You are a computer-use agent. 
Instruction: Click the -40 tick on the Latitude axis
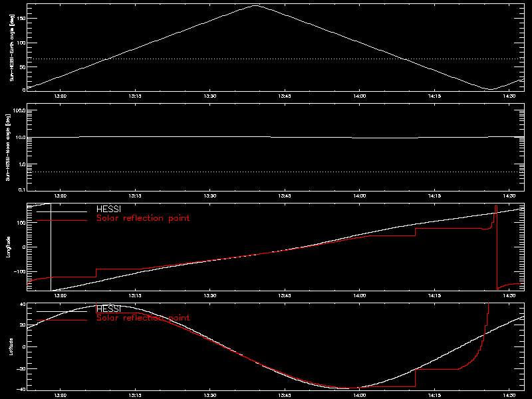pyautogui.click(x=21, y=389)
